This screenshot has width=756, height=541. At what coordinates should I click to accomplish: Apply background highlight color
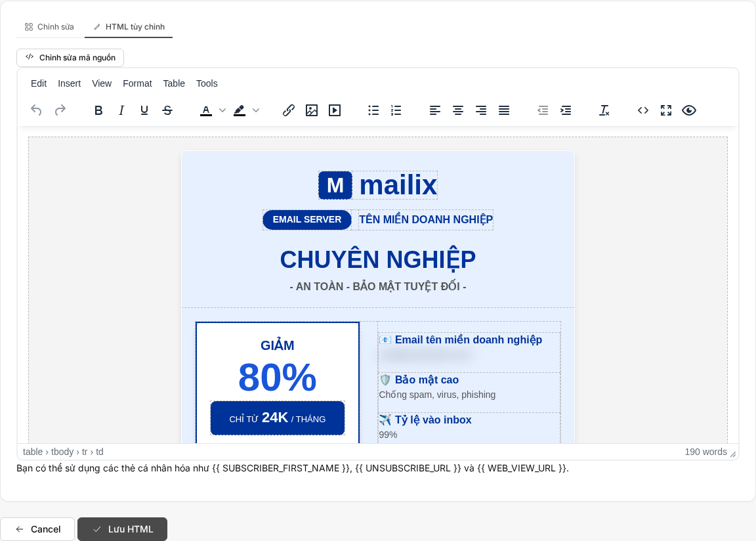pyautogui.click(x=240, y=110)
